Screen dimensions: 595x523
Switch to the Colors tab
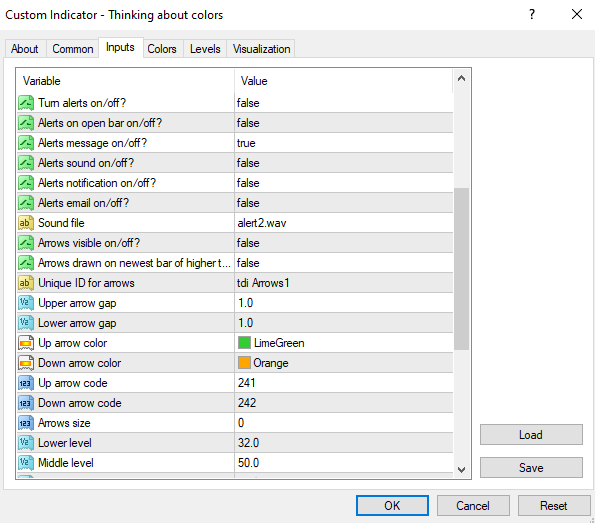click(162, 49)
